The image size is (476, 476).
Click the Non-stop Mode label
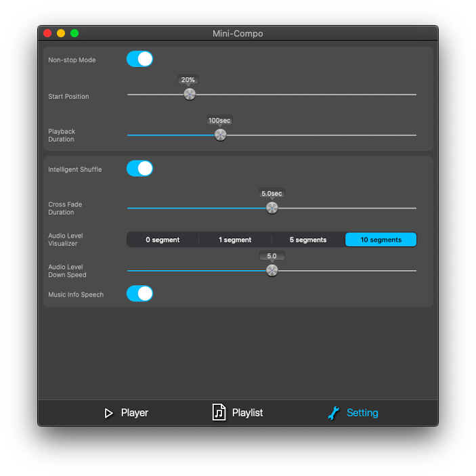coord(72,60)
